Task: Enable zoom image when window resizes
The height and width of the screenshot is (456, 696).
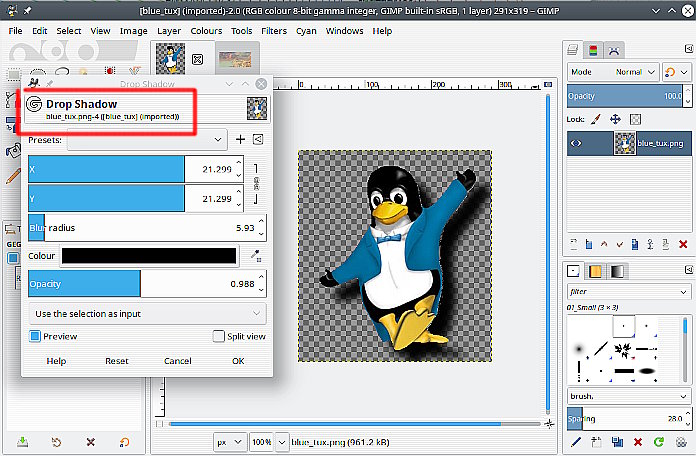Action: (549, 84)
